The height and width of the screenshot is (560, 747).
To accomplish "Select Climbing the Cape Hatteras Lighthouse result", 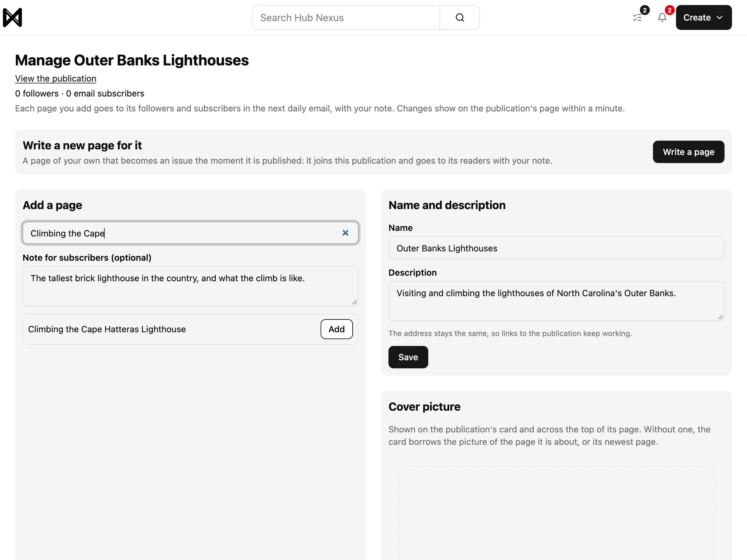I will 107,329.
